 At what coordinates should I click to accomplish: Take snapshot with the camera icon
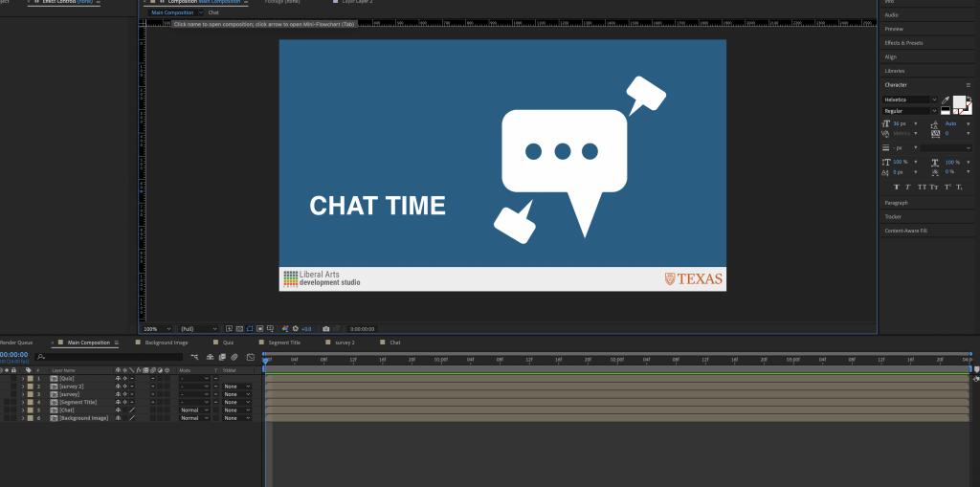[325, 329]
